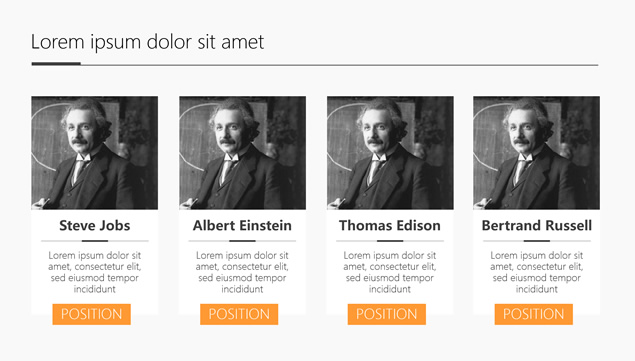The image size is (635, 361).
Task: Click the POSITION button under Steve Jobs
Action: [92, 314]
